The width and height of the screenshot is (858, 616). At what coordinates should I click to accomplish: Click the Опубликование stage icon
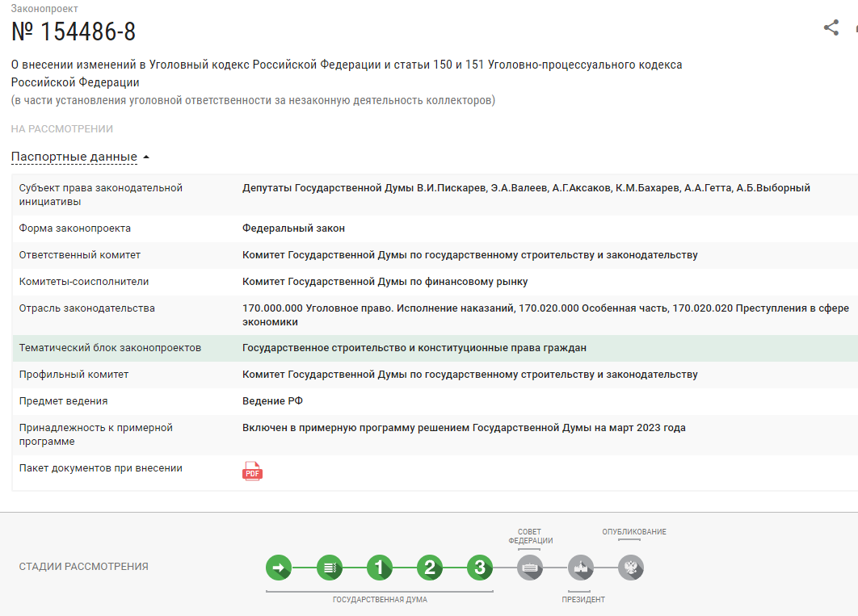[x=630, y=568]
